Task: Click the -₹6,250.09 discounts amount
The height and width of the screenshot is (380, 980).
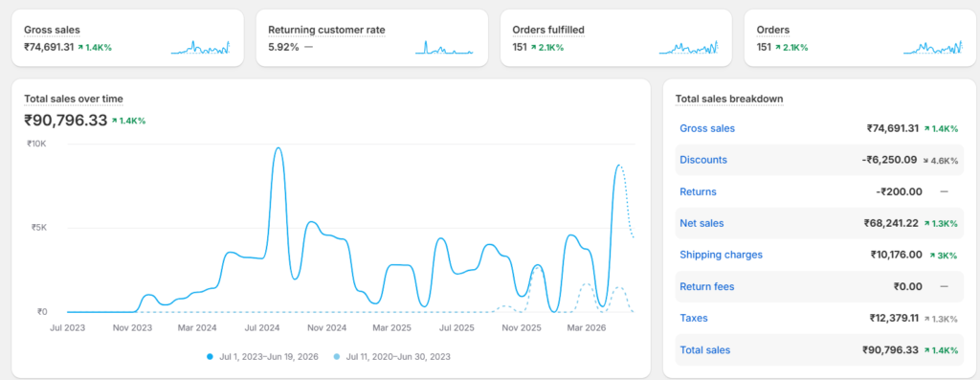Action: [889, 160]
